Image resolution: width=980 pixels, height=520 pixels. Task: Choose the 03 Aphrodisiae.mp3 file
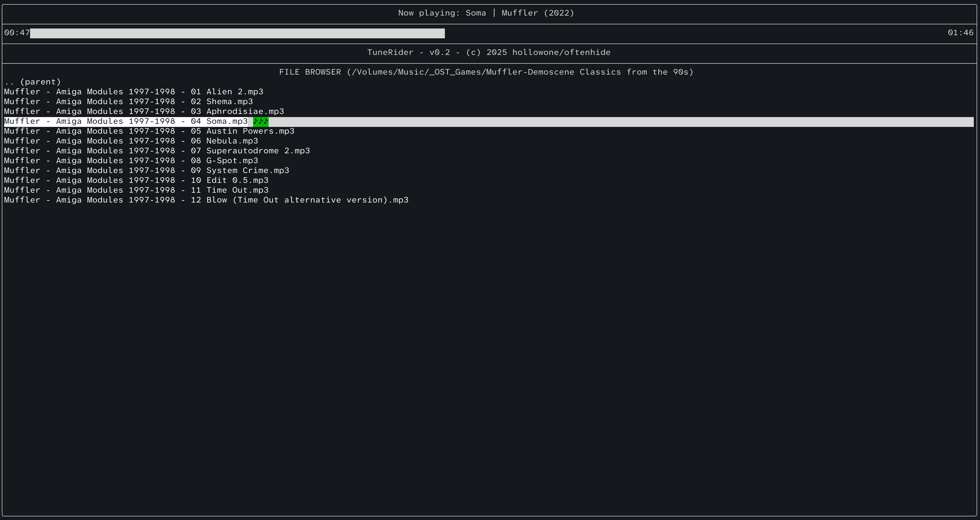pyautogui.click(x=144, y=112)
